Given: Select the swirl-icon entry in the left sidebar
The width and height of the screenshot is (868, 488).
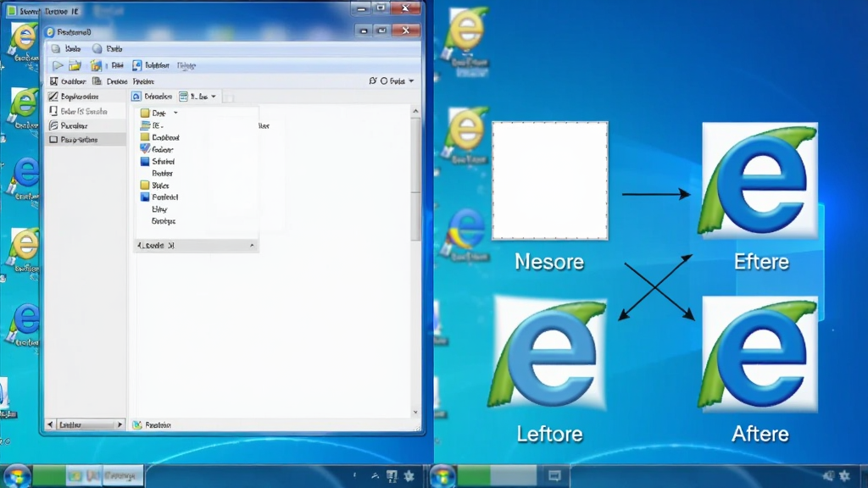Looking at the screenshot, I should (x=86, y=125).
